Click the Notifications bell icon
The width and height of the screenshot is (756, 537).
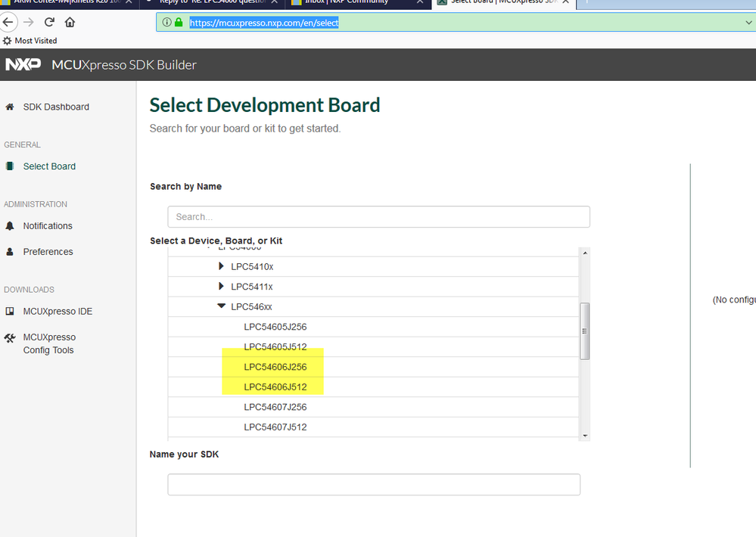(x=10, y=226)
